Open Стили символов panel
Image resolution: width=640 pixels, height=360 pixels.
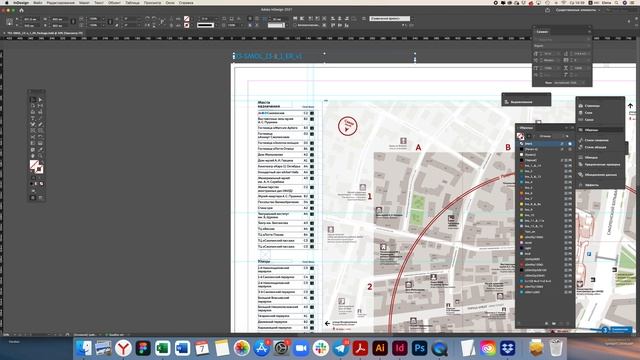coord(596,140)
